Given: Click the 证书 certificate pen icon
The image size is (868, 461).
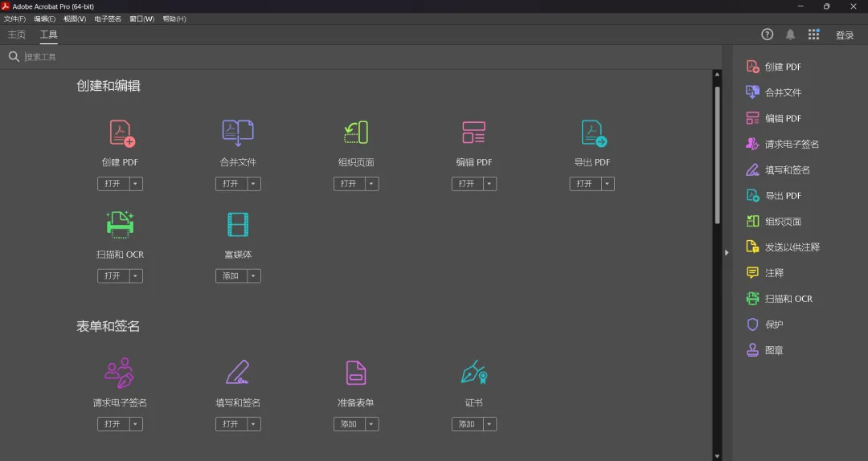Looking at the screenshot, I should pos(474,373).
